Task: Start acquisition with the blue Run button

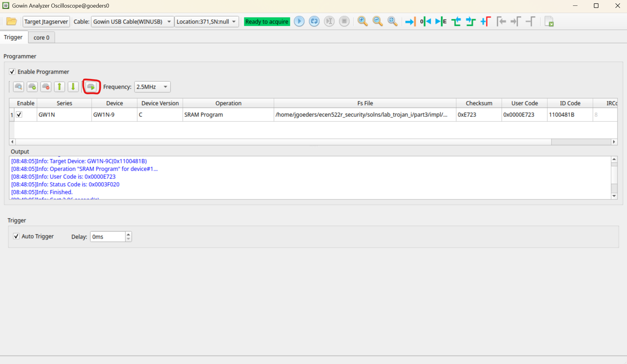Action: [299, 21]
